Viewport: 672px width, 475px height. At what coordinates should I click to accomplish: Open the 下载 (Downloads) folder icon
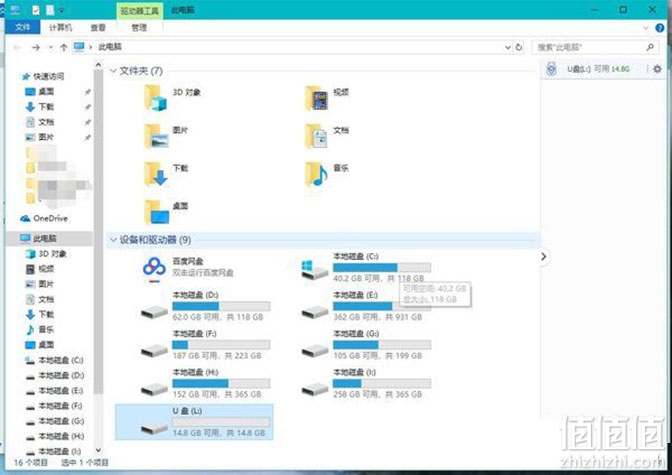pyautogui.click(x=155, y=172)
